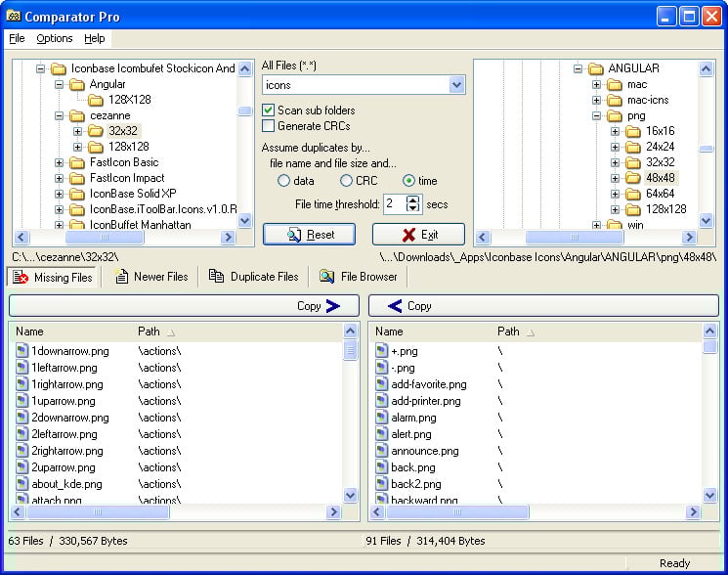The image size is (728, 575).
Task: Select the CRC radio button
Action: tap(346, 181)
